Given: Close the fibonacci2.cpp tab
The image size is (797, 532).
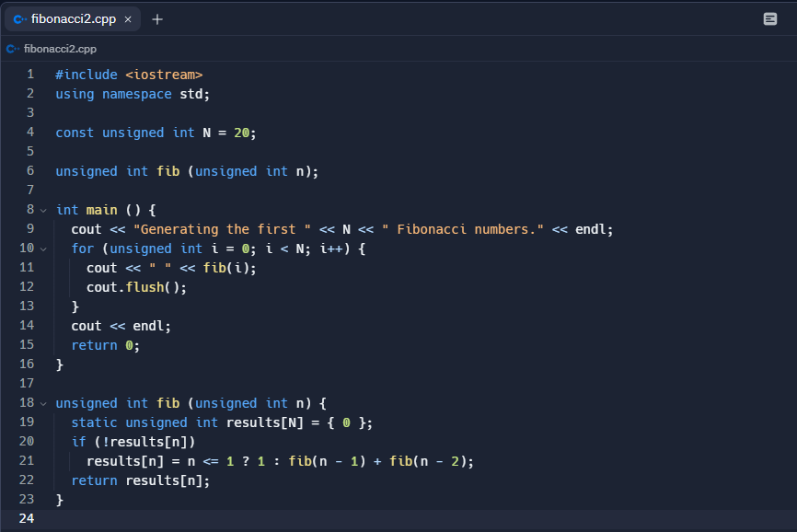Looking at the screenshot, I should pos(126,17).
